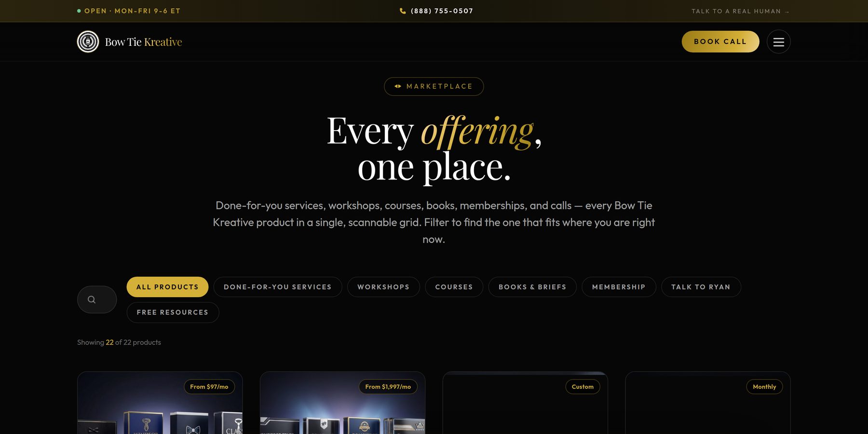Open the hamburger menu icon
Screen dimensions: 868x434
(x=778, y=42)
